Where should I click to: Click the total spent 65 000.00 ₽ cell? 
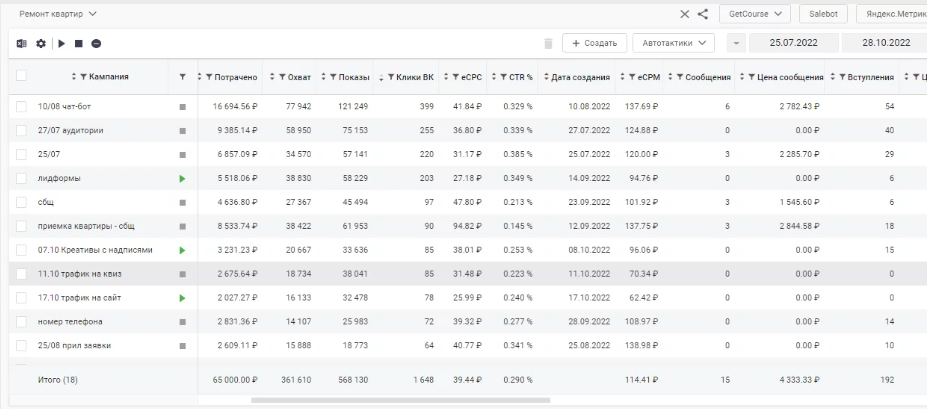tap(235, 381)
